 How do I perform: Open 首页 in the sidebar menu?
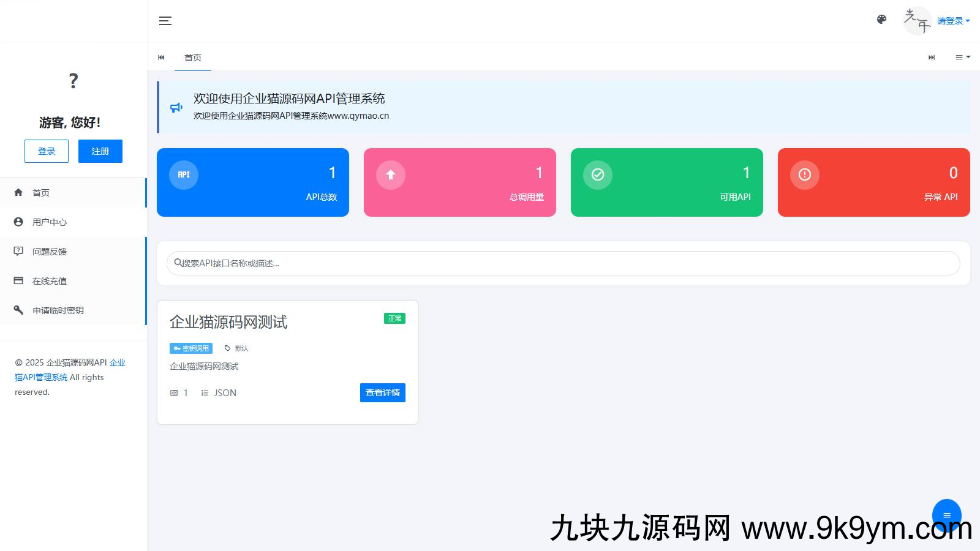pos(41,193)
